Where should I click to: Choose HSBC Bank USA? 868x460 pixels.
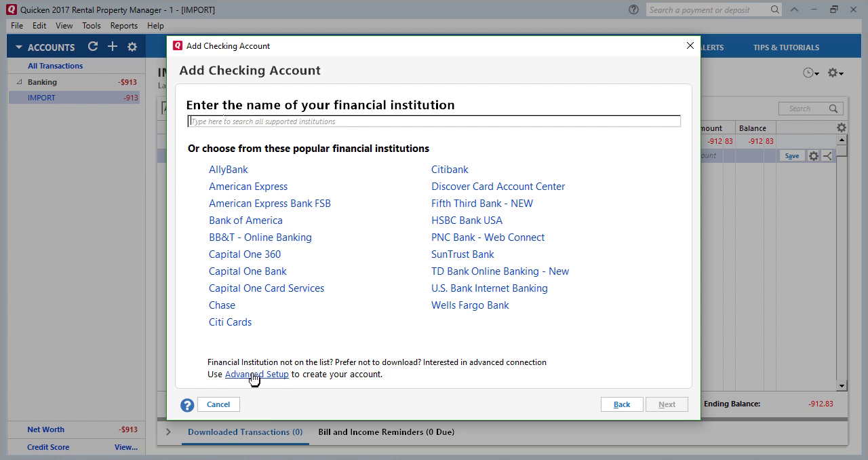click(x=467, y=221)
